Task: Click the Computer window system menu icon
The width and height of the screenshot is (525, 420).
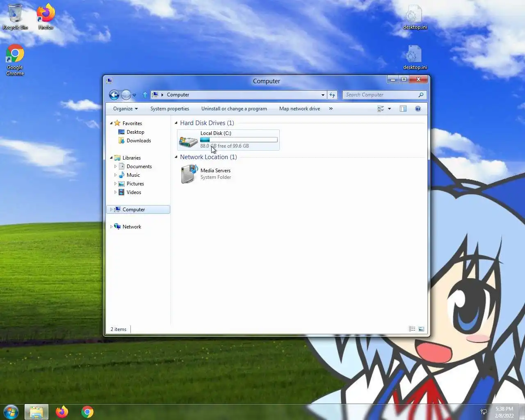Action: point(109,81)
